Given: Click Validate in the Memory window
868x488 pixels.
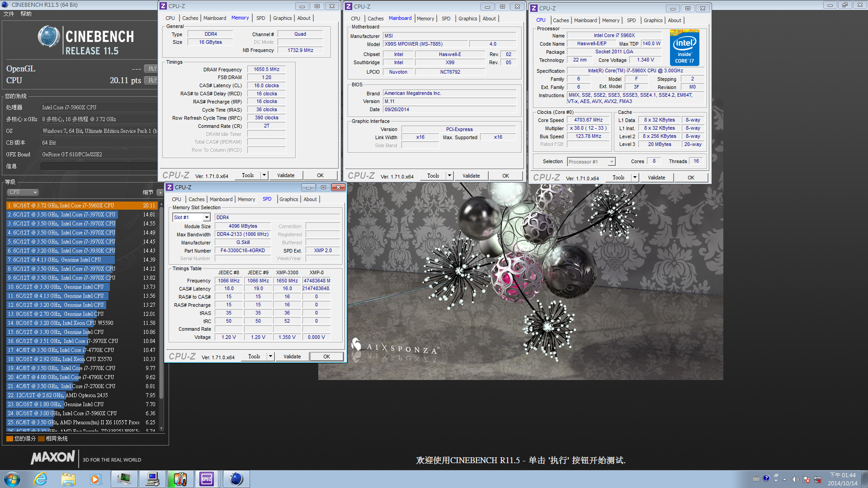Looking at the screenshot, I should (286, 175).
